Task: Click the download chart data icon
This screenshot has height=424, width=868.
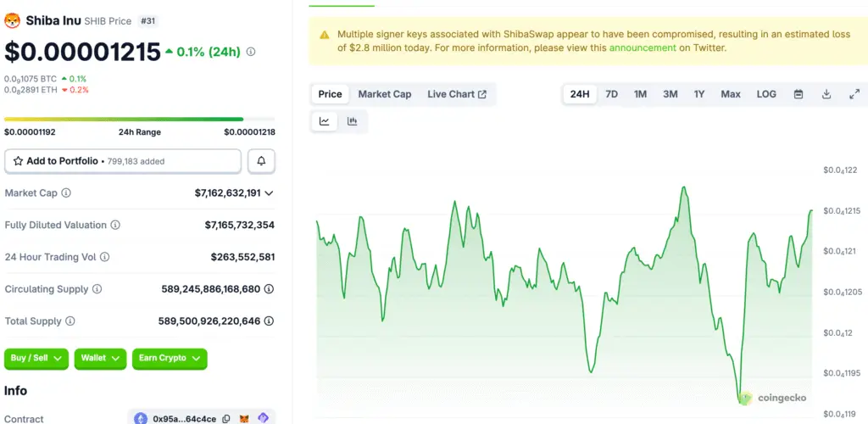Action: 826,94
